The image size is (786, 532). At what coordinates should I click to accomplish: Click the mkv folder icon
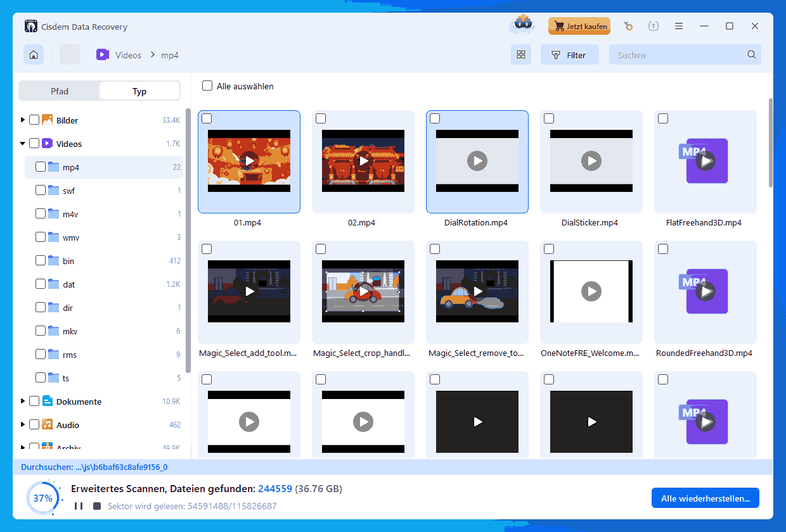(54, 331)
